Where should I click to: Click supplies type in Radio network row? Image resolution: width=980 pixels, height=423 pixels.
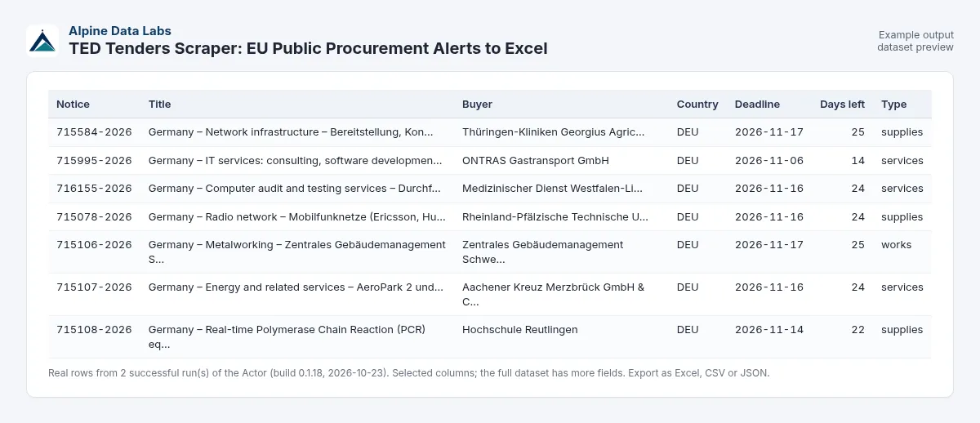click(902, 217)
